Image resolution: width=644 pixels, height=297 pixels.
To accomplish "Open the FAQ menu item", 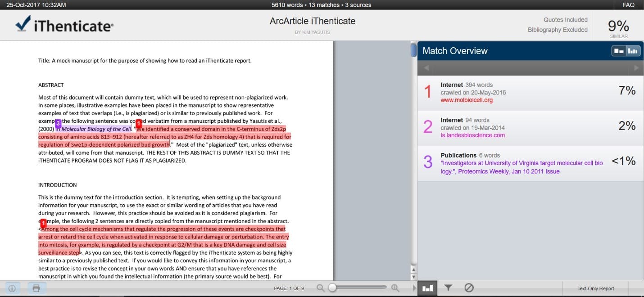I will point(628,5).
